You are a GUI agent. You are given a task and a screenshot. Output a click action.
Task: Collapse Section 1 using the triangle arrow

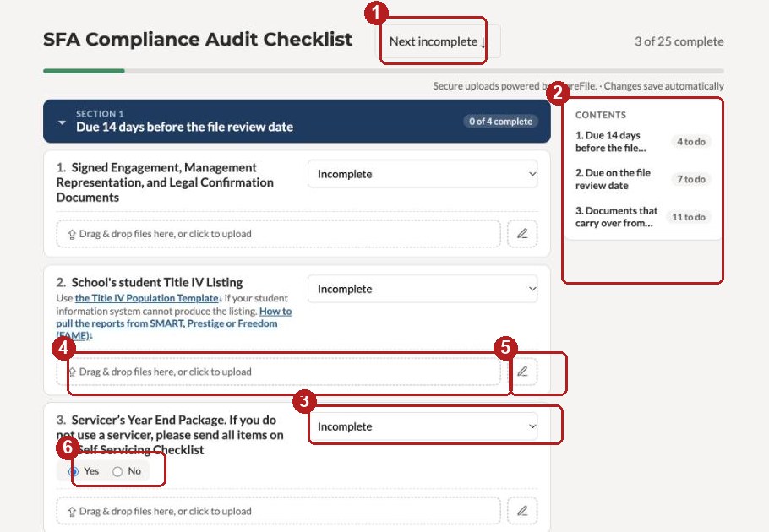click(62, 122)
